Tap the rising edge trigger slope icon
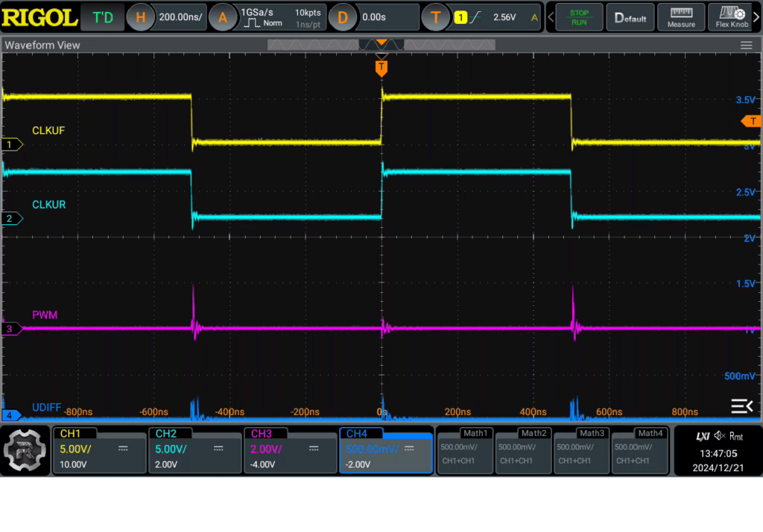The image size is (763, 532). pyautogui.click(x=475, y=18)
